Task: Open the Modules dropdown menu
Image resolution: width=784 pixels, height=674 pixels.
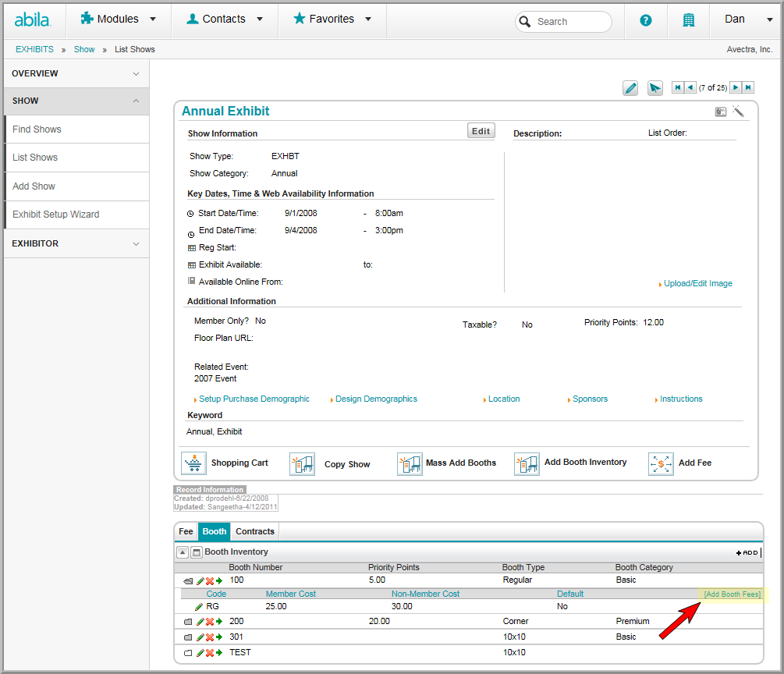Action: coord(118,19)
